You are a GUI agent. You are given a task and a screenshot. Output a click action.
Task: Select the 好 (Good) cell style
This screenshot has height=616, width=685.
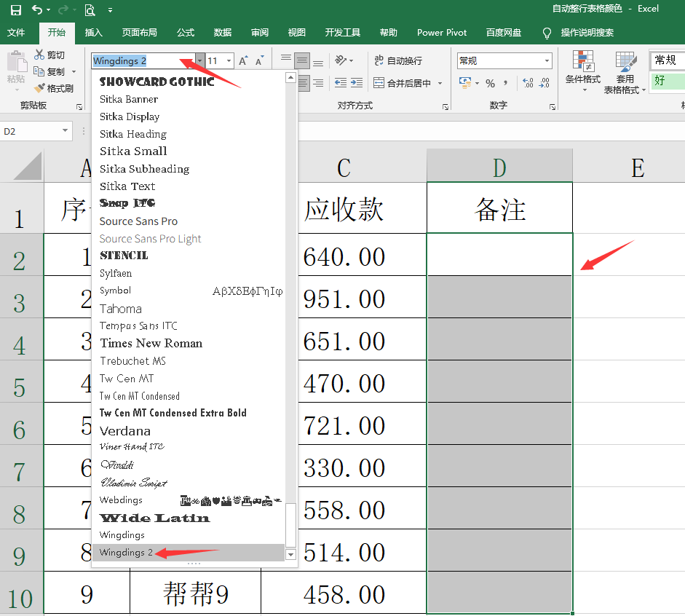click(x=667, y=80)
